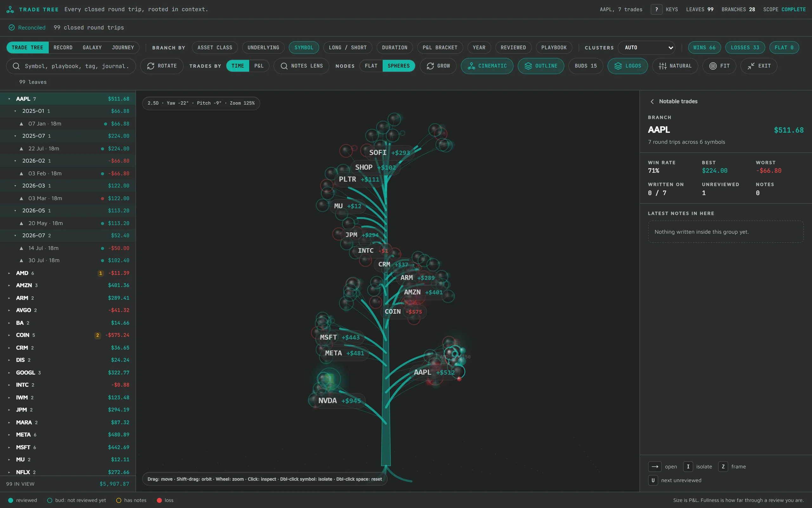Click the Exit collapse arrows icon
This screenshot has width=812, height=508.
pos(751,66)
